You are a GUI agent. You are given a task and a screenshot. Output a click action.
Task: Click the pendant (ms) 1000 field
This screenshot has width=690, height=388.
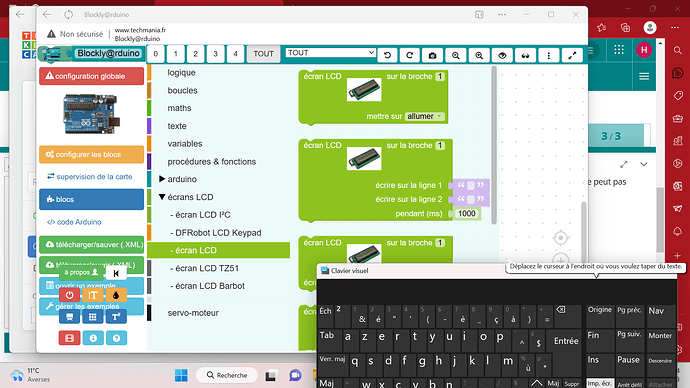pos(467,214)
